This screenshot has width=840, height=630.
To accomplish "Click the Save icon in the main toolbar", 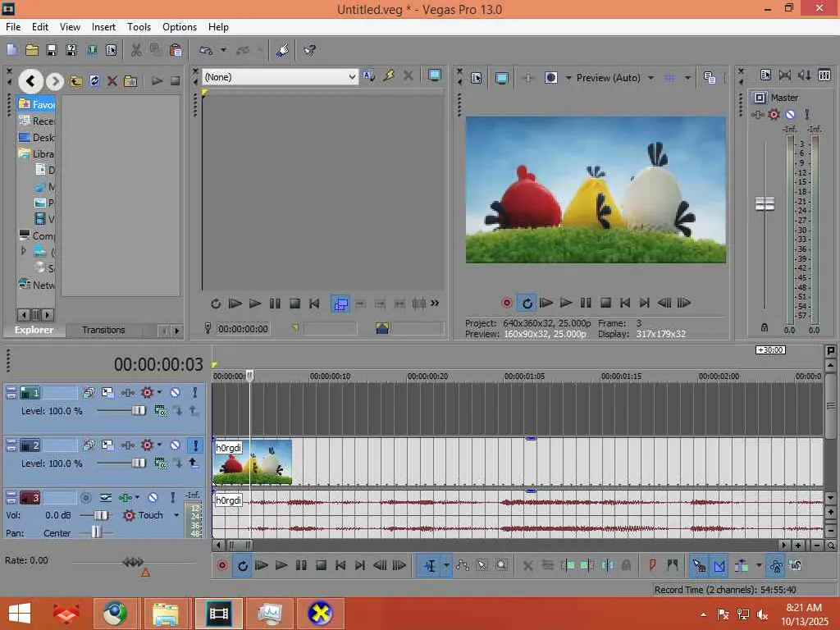I will pyautogui.click(x=51, y=50).
